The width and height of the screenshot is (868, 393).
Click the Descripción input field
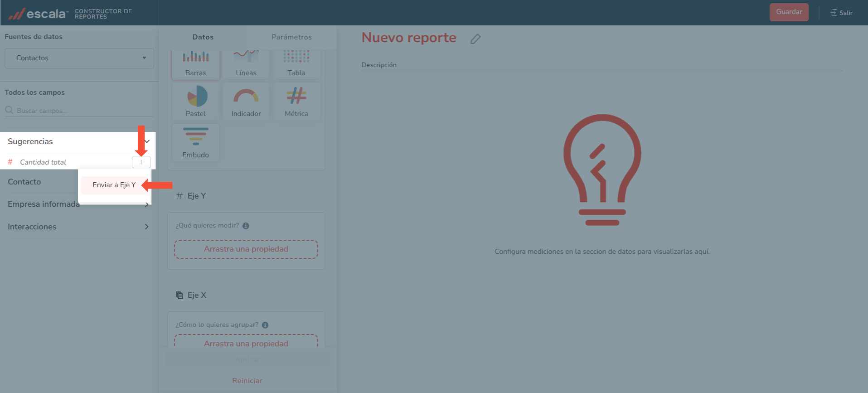602,65
